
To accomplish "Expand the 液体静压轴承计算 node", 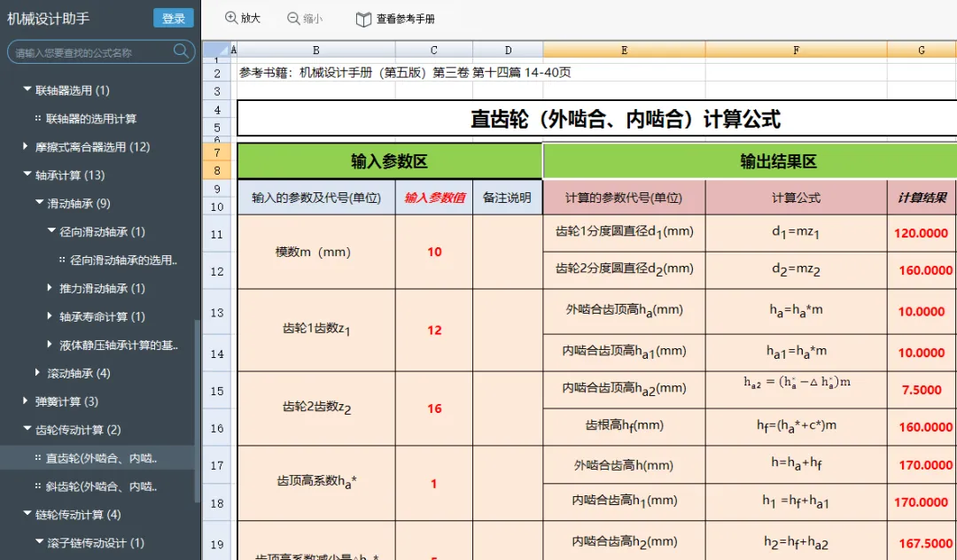I will [x=50, y=345].
